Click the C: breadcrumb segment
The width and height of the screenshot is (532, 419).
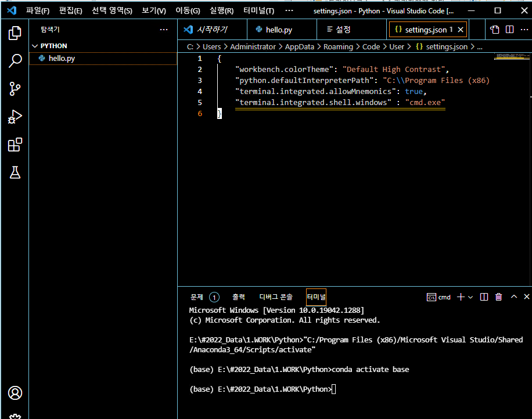coord(190,47)
